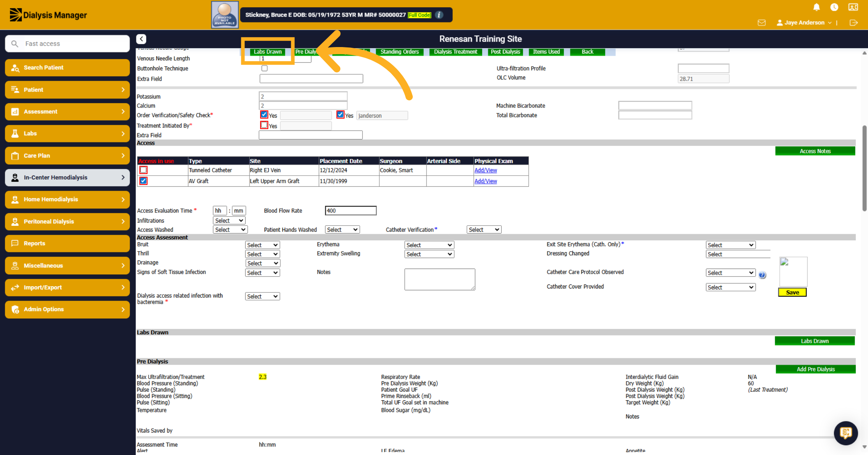
Task: Click the Blood Flow Rate field
Action: click(350, 211)
